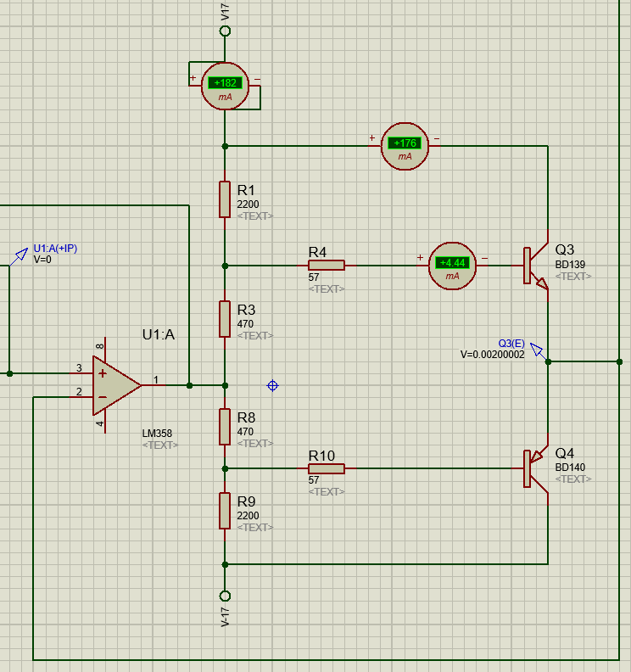Screen dimensions: 631x672
Task: Click resistor R3 symbol
Action: [x=225, y=318]
